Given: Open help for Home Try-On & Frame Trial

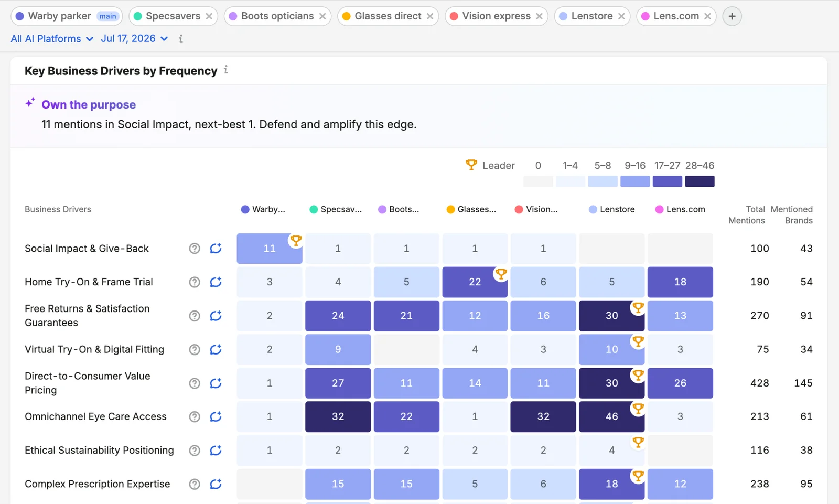Looking at the screenshot, I should pyautogui.click(x=195, y=282).
